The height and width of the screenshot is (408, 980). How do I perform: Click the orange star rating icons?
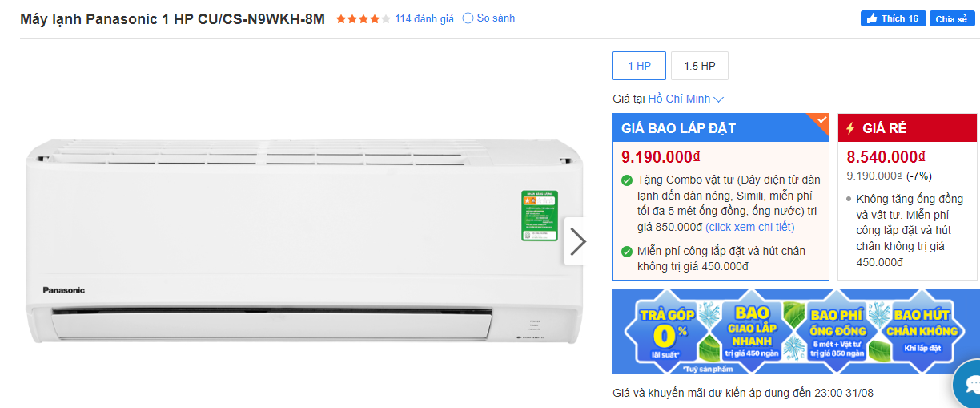point(363,18)
